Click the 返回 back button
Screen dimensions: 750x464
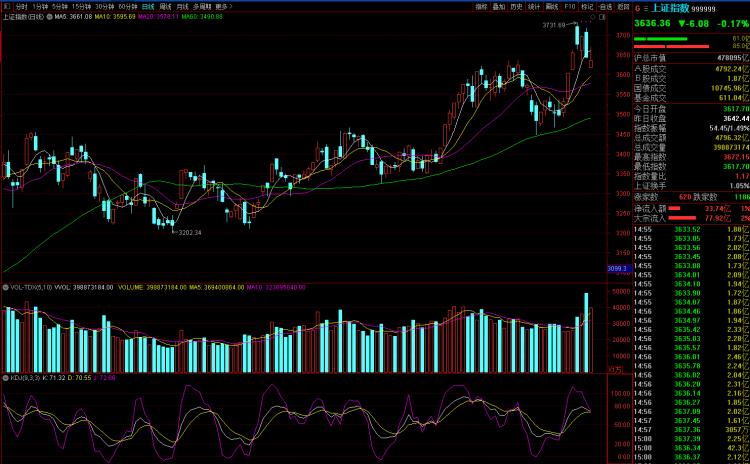tap(623, 7)
